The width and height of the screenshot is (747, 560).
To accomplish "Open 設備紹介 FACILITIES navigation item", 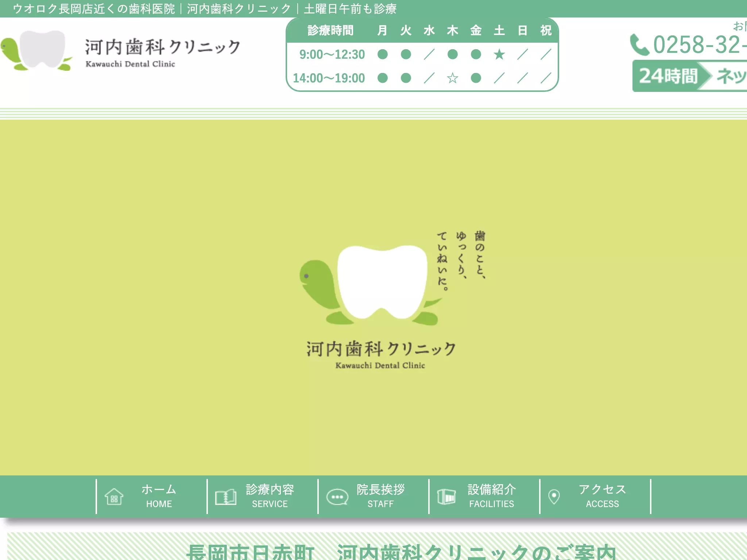I will coord(484,496).
